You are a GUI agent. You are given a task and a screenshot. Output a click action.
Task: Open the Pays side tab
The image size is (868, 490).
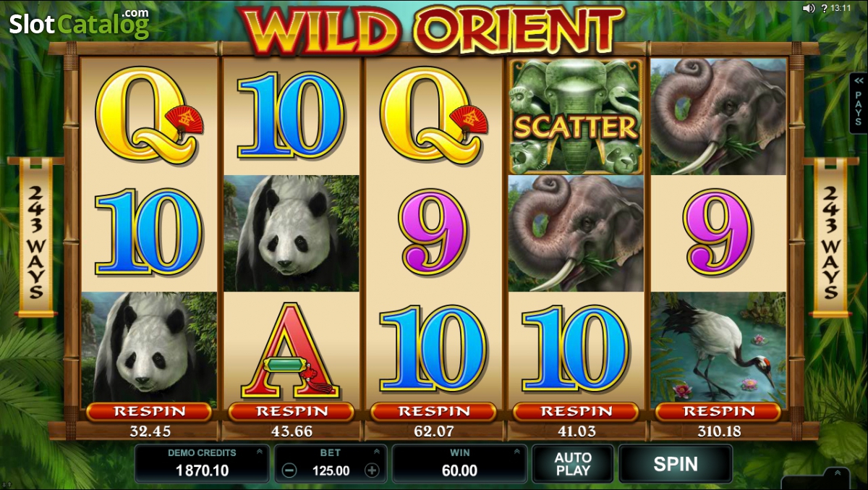click(859, 103)
